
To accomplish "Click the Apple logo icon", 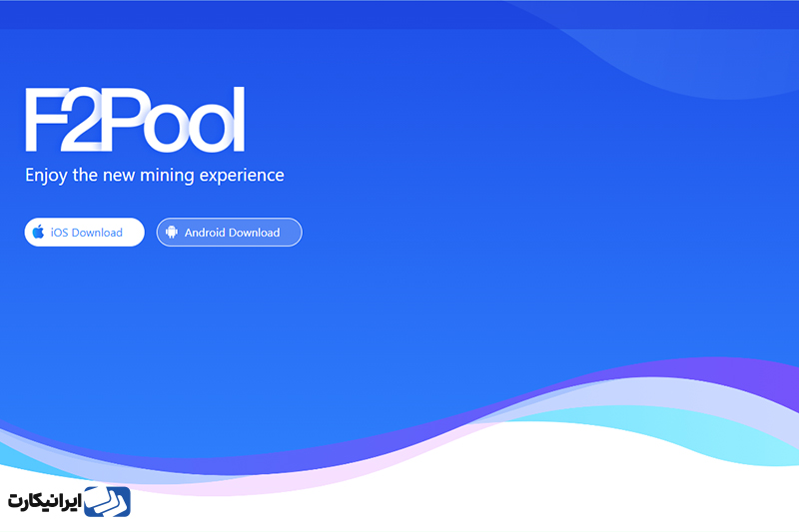I will [38, 233].
